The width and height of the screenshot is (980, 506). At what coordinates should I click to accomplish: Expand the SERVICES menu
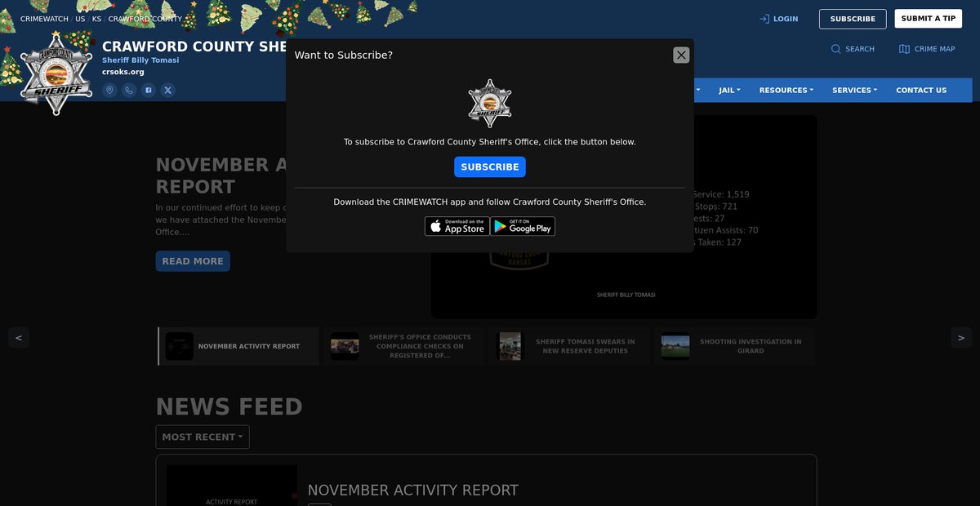855,90
